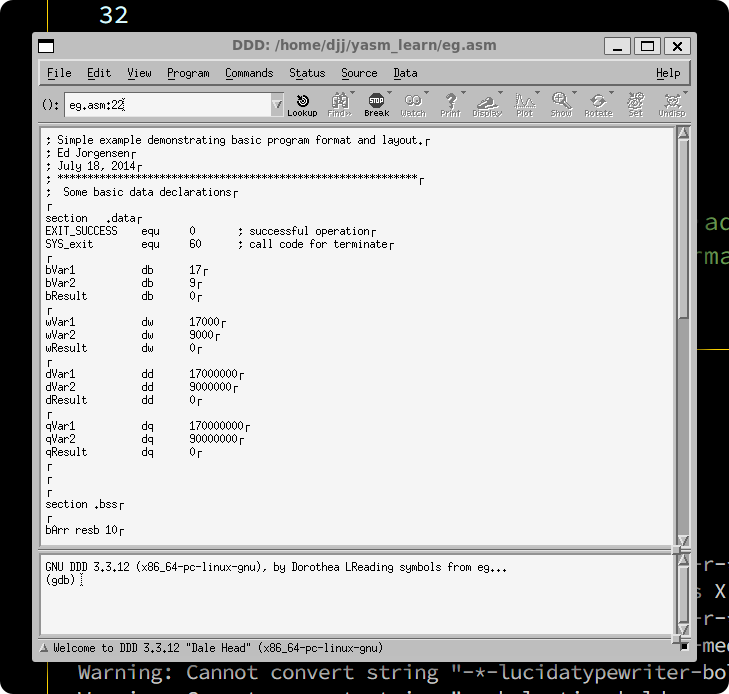Image resolution: width=729 pixels, height=694 pixels.
Task: Click the 'section .bss' source line
Action: tap(85, 504)
